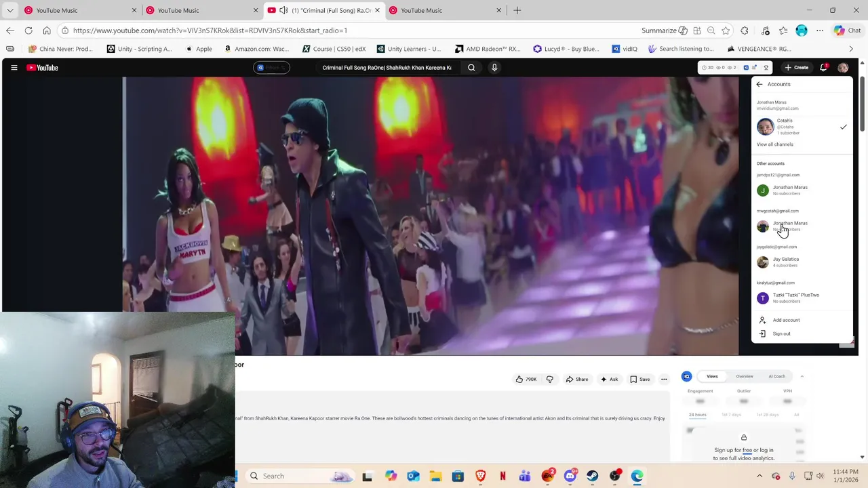The height and width of the screenshot is (488, 868).
Task: Click the Create button
Action: click(x=797, y=68)
